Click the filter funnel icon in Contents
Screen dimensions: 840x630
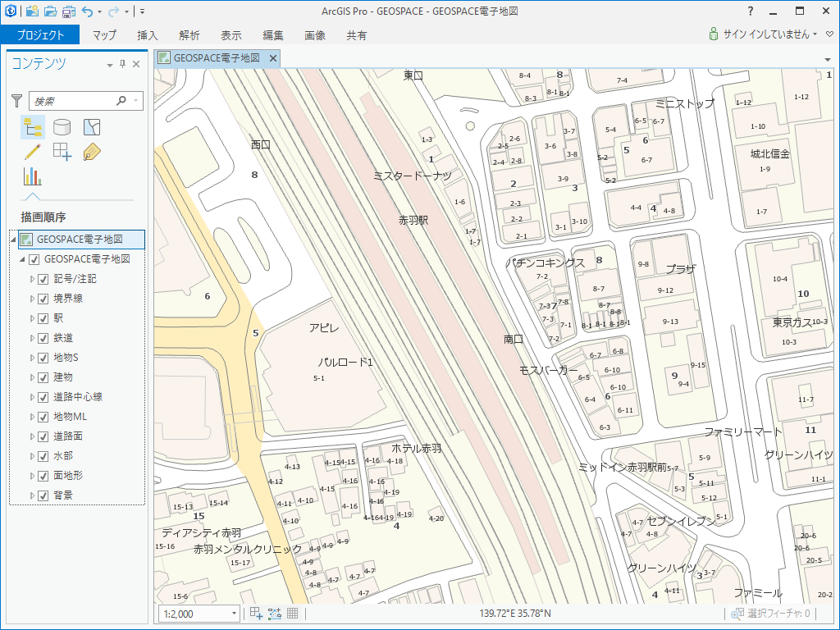[x=17, y=100]
